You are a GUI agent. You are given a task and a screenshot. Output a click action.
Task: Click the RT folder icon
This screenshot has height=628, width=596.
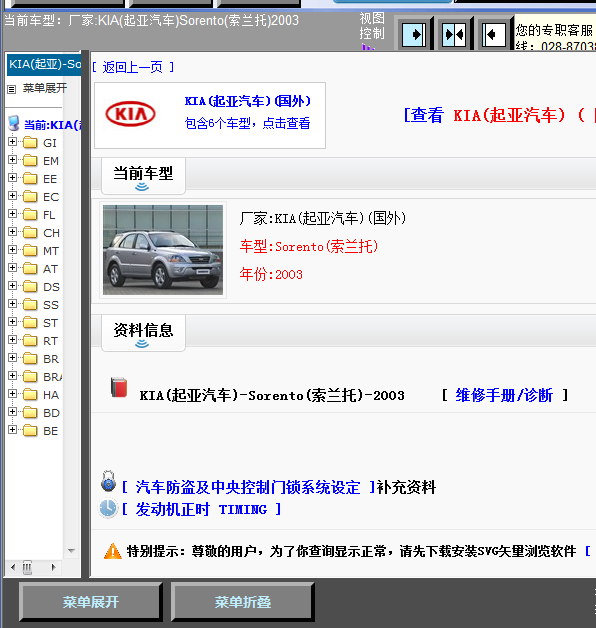point(30,341)
